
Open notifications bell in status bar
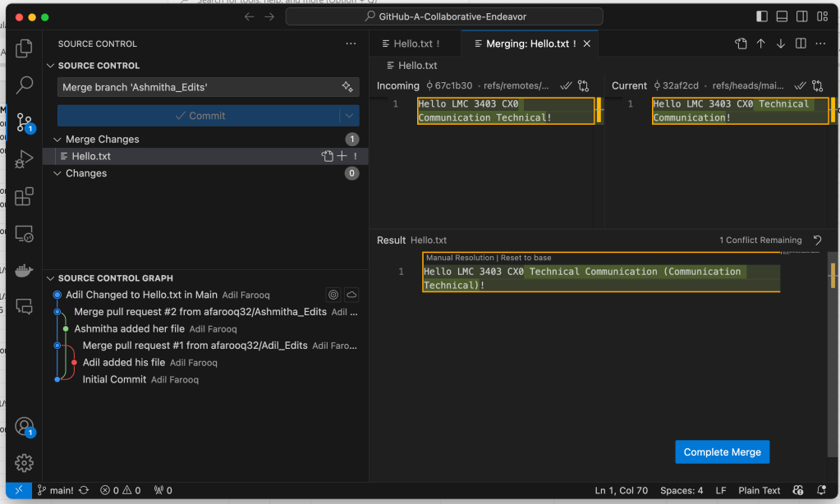(821, 490)
